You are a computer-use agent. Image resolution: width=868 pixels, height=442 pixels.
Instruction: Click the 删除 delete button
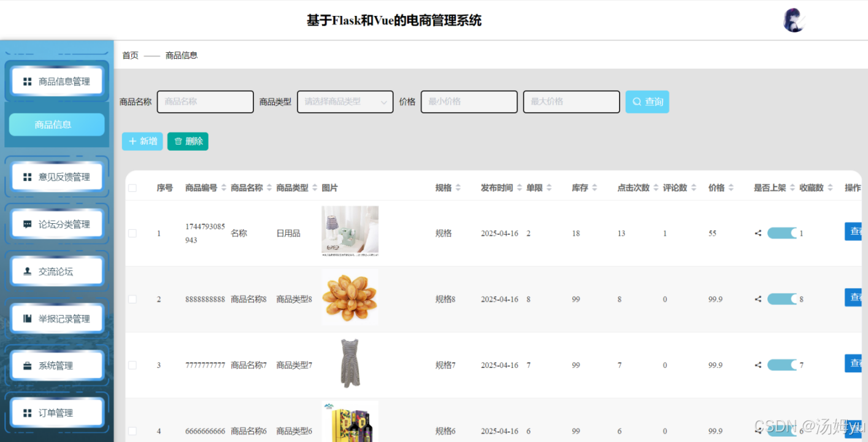pyautogui.click(x=188, y=142)
